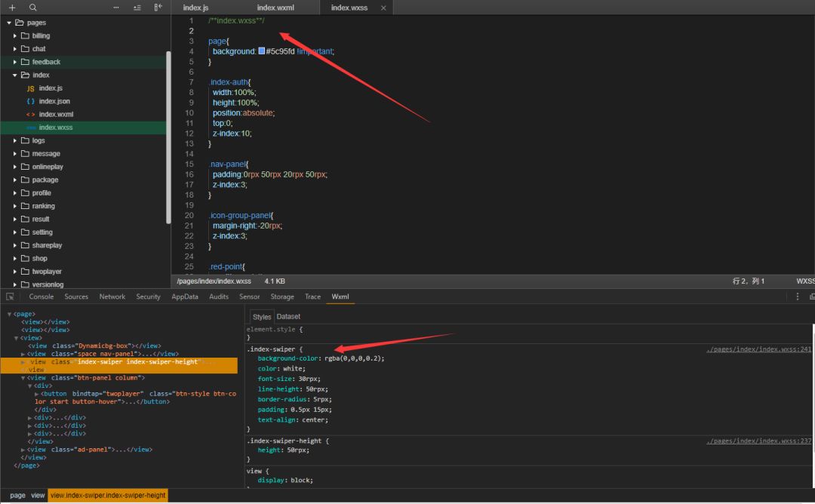Click the view.index-swiper.index-swiper-height breadcrumb

click(x=108, y=496)
